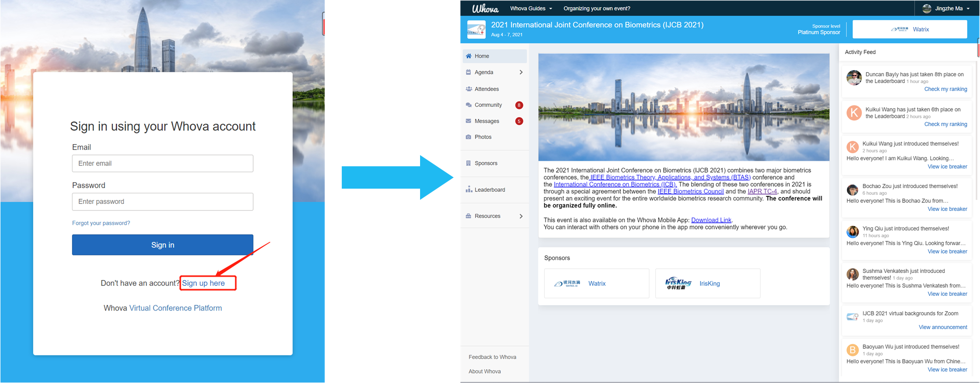The height and width of the screenshot is (383, 980).
Task: Click Check my ranking under Kuikui Wang 6th place
Action: click(945, 124)
